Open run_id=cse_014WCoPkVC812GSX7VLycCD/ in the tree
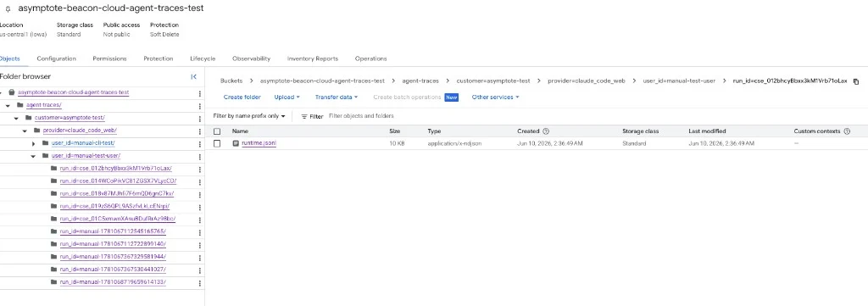Viewport: 868px width, 306px height. point(119,181)
